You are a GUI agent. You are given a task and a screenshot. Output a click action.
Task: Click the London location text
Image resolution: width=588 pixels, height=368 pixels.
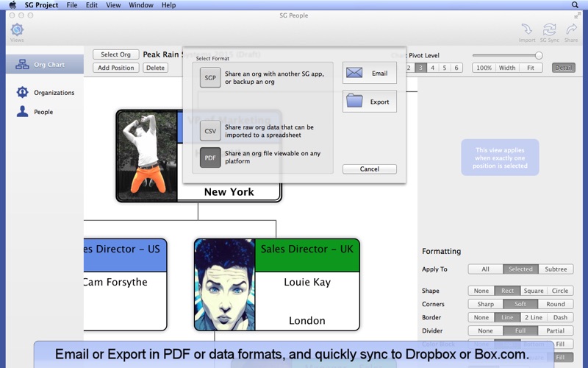tap(306, 320)
